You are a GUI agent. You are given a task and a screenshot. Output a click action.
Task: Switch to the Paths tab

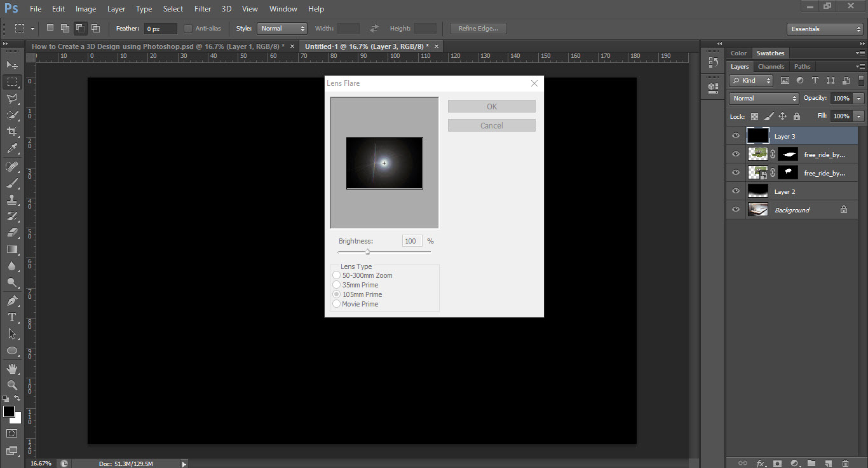(x=802, y=66)
